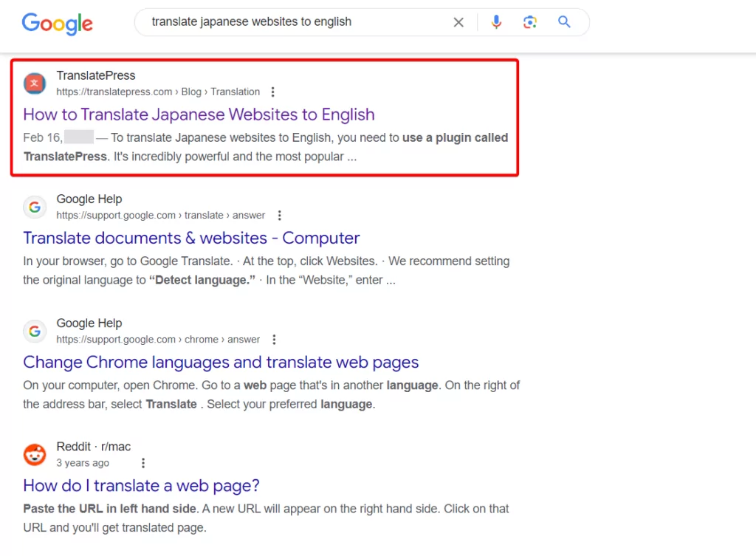Click the translatepress.com URL breadcrumb
756x556 pixels.
pyautogui.click(x=158, y=92)
